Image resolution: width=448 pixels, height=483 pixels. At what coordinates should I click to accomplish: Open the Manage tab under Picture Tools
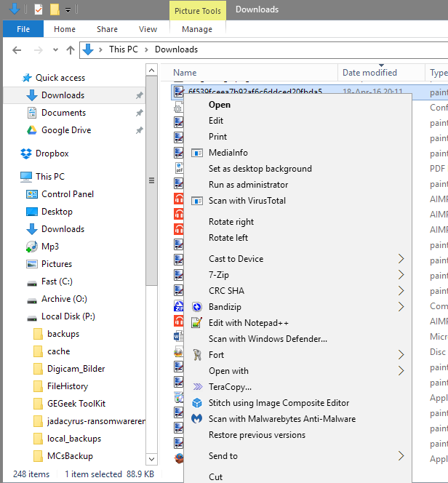click(197, 29)
